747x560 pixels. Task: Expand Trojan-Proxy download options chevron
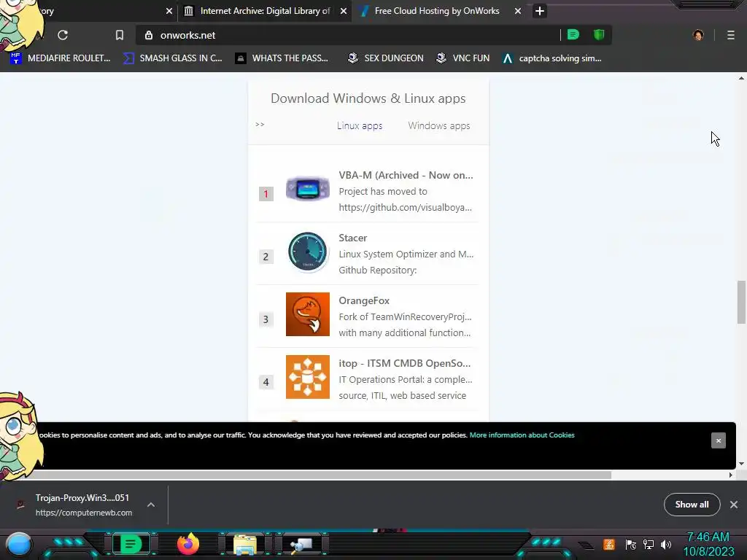click(150, 505)
